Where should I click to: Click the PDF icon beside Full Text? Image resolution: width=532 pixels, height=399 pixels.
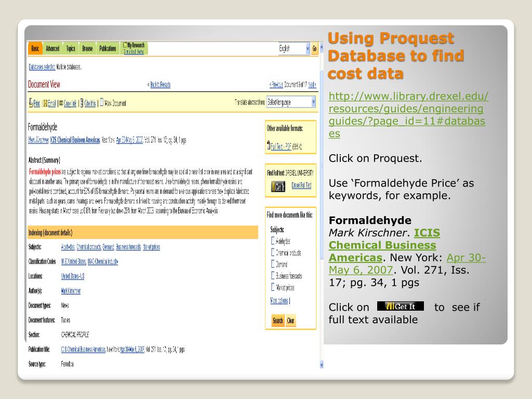pyautogui.click(x=269, y=145)
